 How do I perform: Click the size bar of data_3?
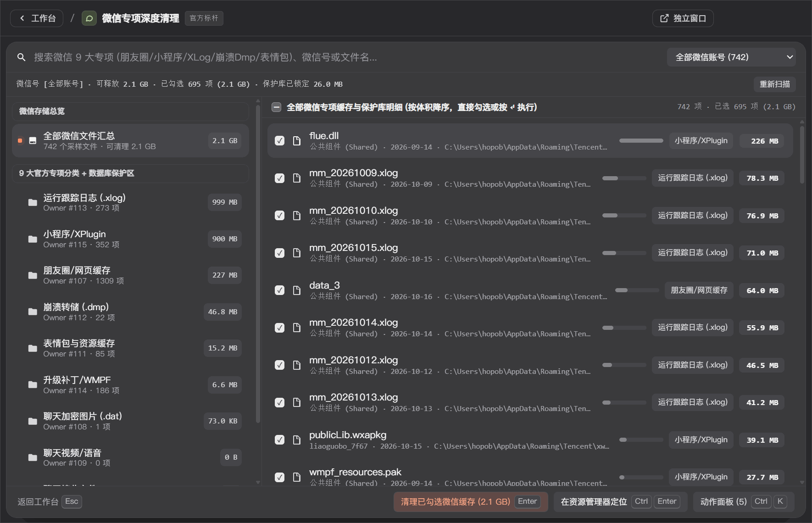click(637, 290)
